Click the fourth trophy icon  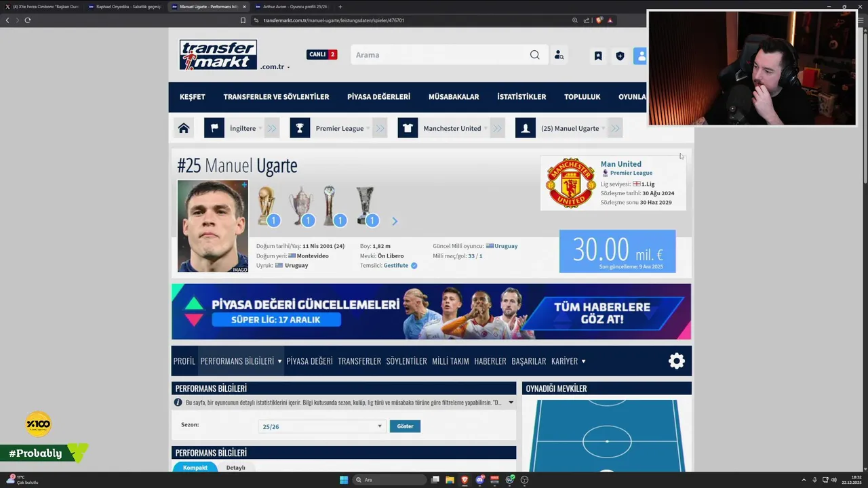click(365, 206)
